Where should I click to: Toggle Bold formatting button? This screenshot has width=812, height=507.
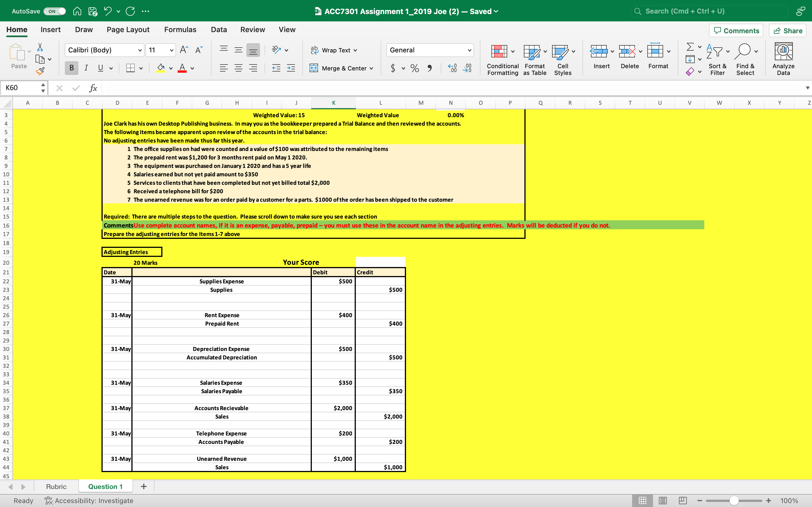click(71, 68)
